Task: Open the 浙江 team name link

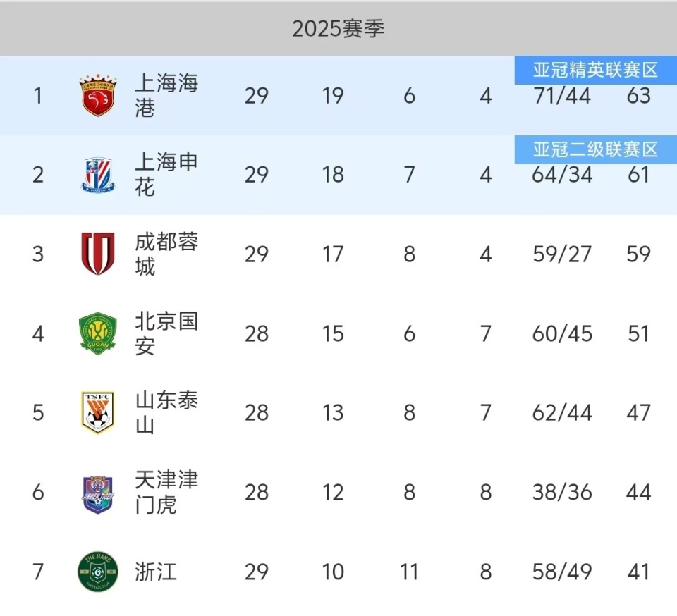Action: click(156, 572)
